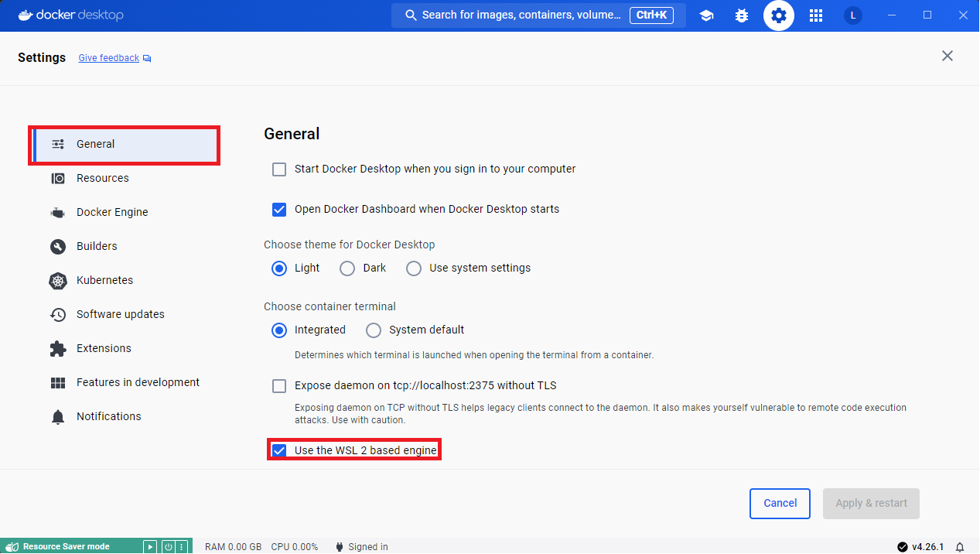
Task: Open the Features in development tab
Action: point(125,382)
